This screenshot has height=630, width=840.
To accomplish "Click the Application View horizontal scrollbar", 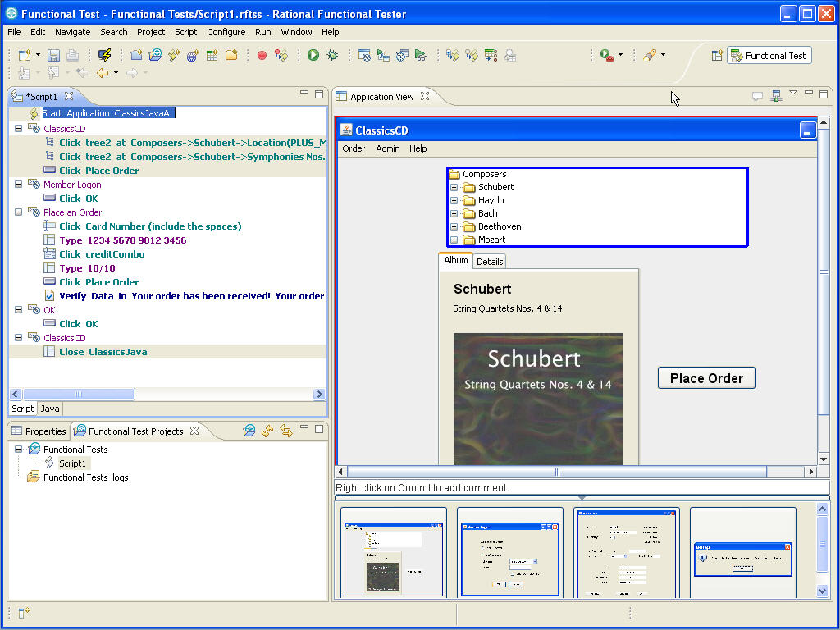I will [557, 472].
